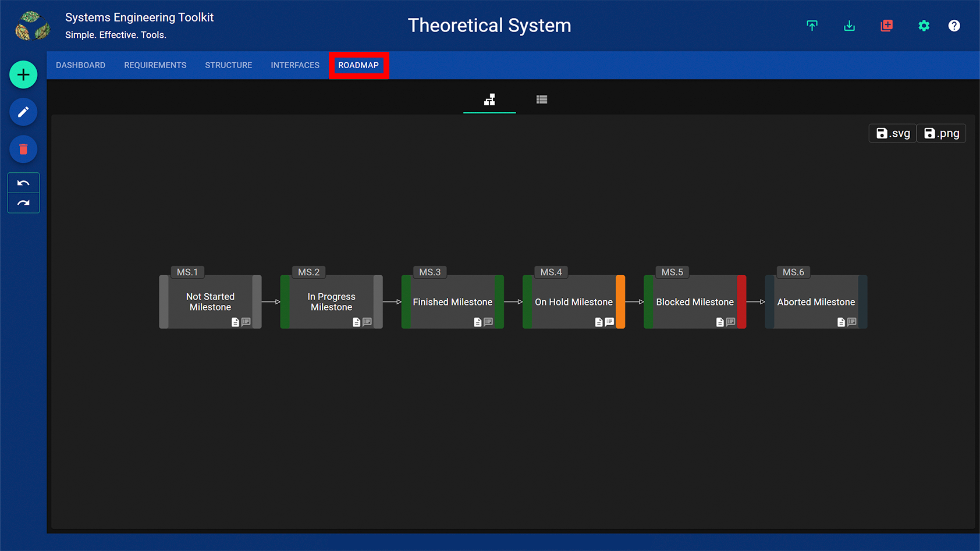This screenshot has height=551, width=980.
Task: Export the diagram as .png
Action: point(941,133)
